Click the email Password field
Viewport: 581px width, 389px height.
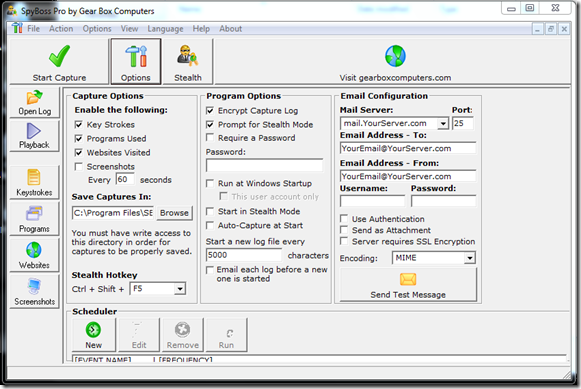tap(444, 201)
